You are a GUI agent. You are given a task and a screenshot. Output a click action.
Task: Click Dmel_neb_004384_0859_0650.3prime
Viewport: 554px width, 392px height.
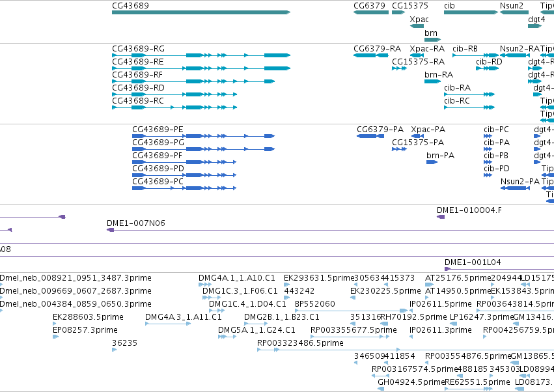(76, 304)
